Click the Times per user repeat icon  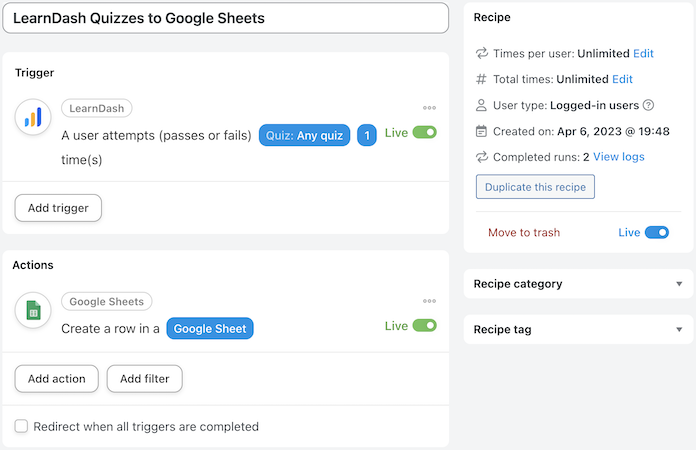482,53
